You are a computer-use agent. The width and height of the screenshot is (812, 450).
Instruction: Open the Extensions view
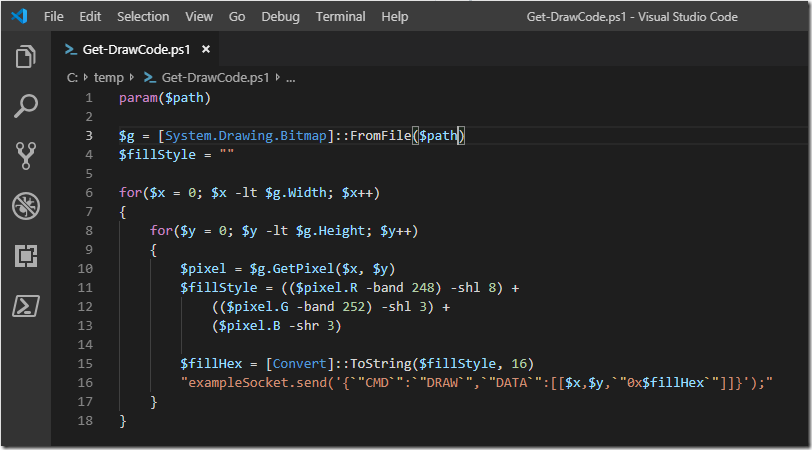pyautogui.click(x=26, y=256)
